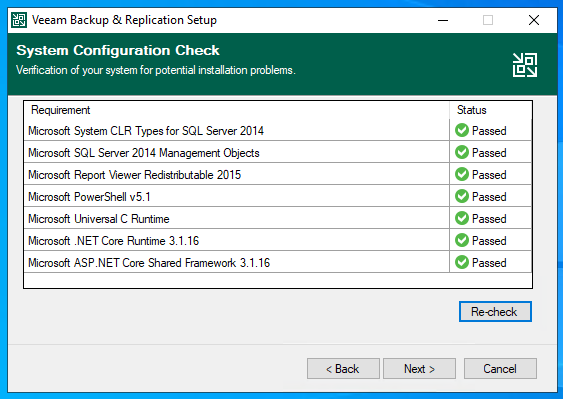
Task: Click the green check for CLR Types row
Action: tap(462, 130)
